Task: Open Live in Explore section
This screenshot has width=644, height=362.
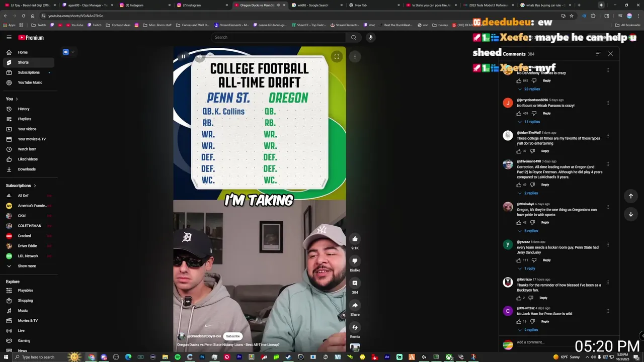Action: click(28, 330)
